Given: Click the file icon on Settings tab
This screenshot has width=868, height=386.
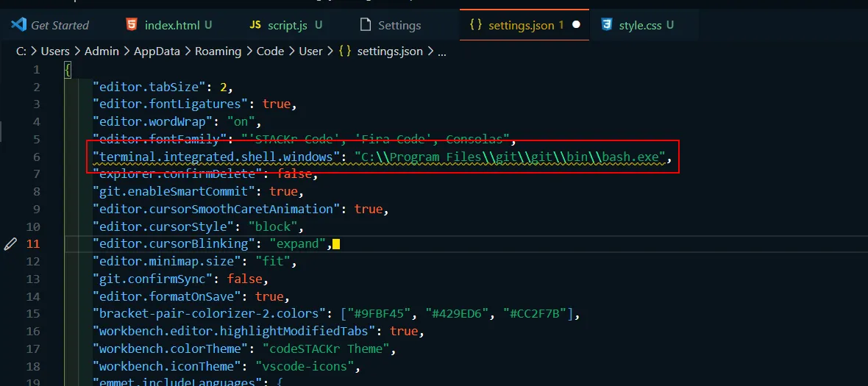Looking at the screenshot, I should pyautogui.click(x=365, y=25).
